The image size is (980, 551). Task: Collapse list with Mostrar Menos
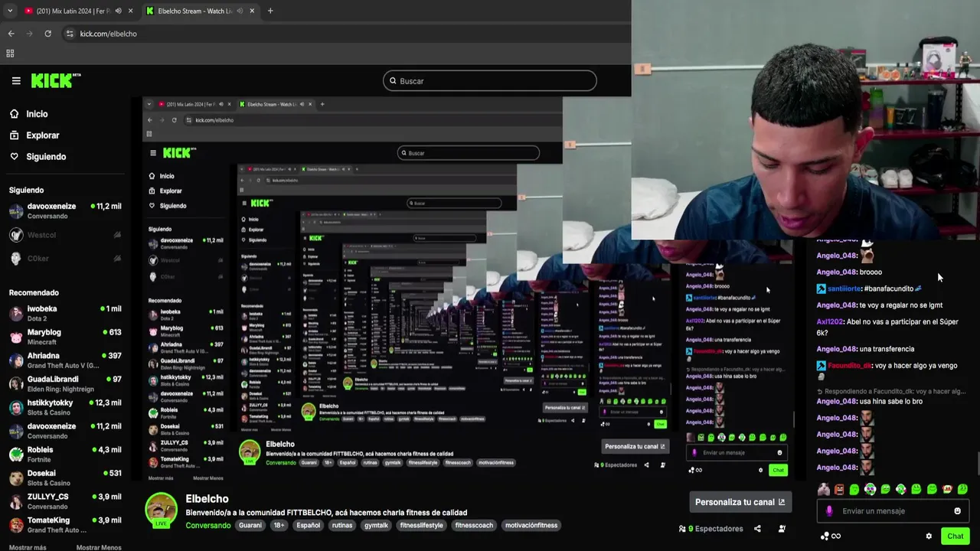99,547
